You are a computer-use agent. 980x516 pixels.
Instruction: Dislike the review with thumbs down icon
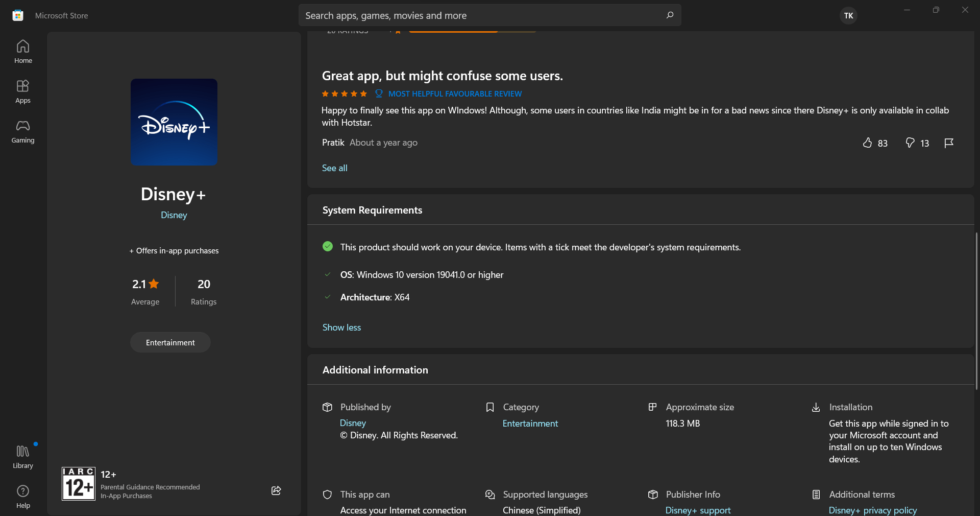pyautogui.click(x=910, y=143)
